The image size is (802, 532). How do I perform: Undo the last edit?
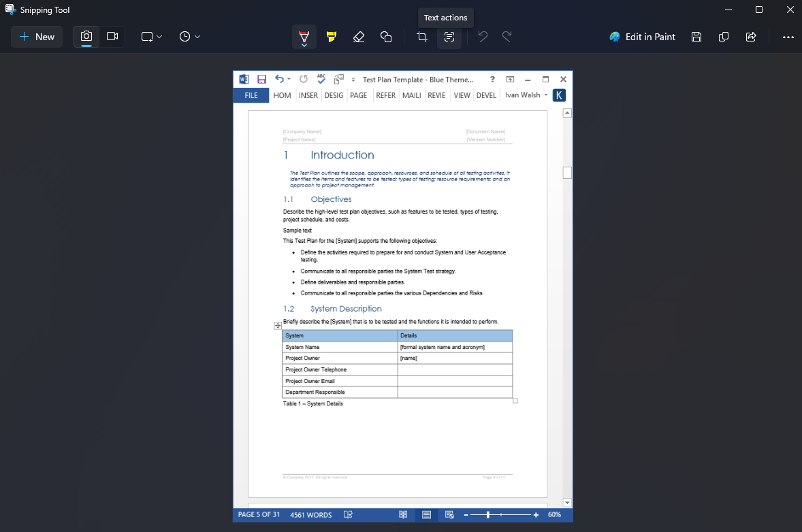(x=483, y=37)
